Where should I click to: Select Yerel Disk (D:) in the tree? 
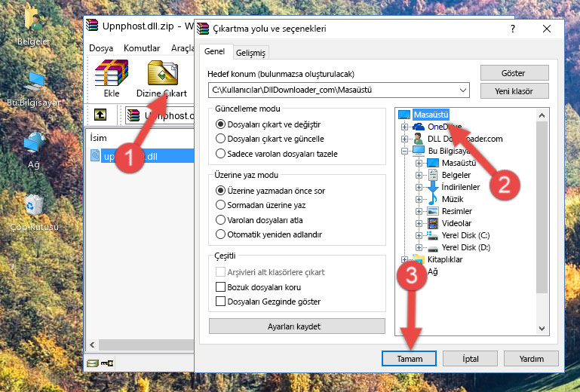[x=466, y=247]
